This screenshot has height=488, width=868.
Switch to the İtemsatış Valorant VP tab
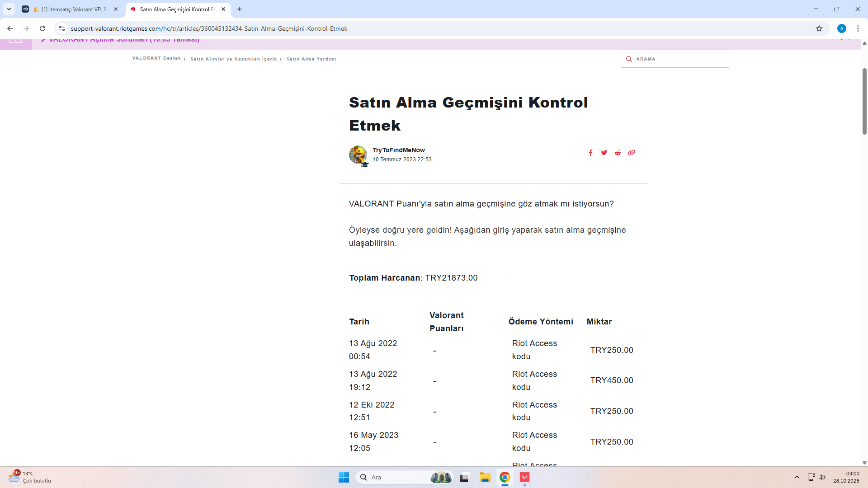(x=72, y=9)
